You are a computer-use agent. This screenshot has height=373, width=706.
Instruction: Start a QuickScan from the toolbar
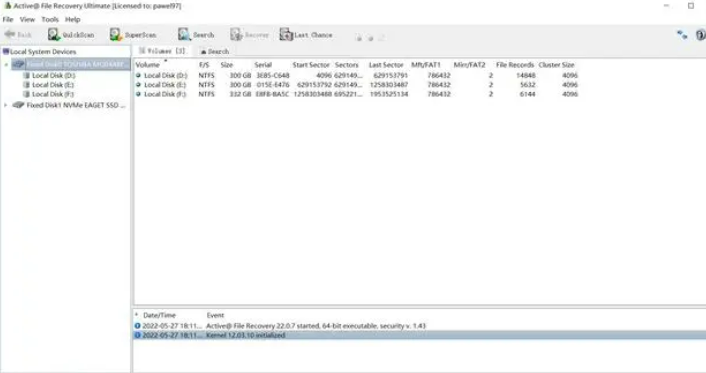[71, 35]
